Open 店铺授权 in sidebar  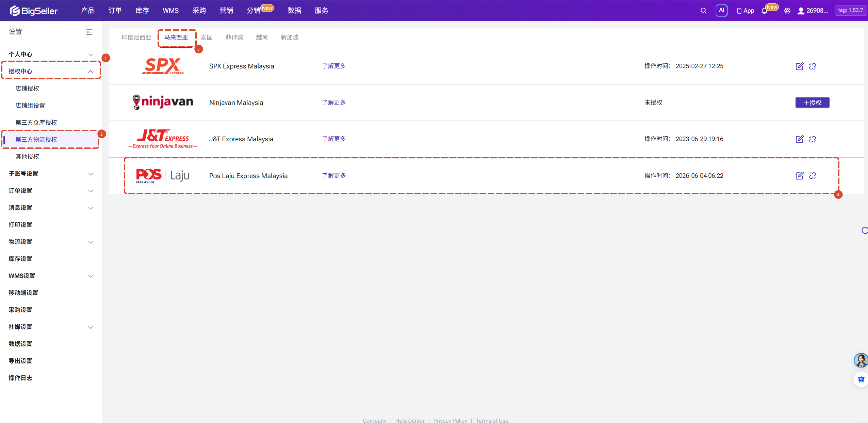tap(27, 89)
